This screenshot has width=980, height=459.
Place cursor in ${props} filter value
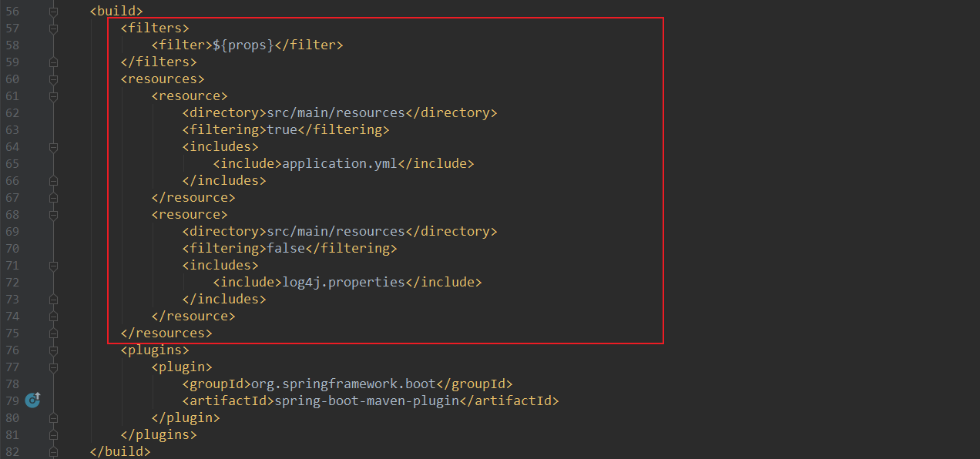[x=243, y=45]
